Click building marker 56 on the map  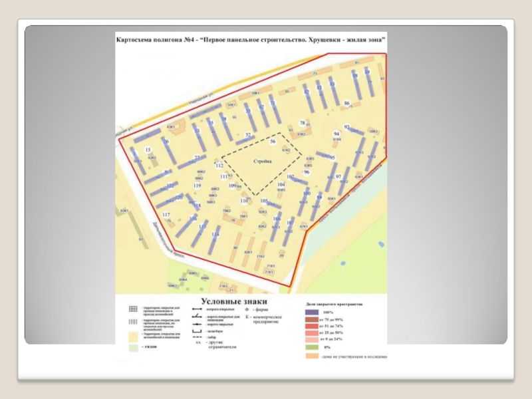click(x=272, y=142)
